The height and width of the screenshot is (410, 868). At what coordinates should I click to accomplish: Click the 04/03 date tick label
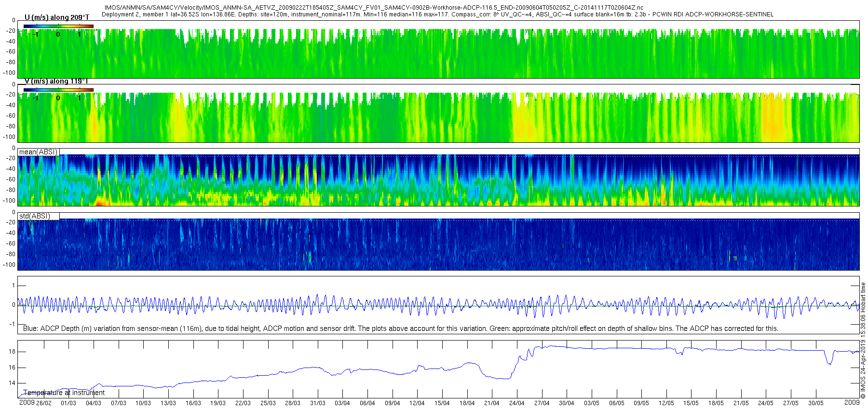coord(94,403)
